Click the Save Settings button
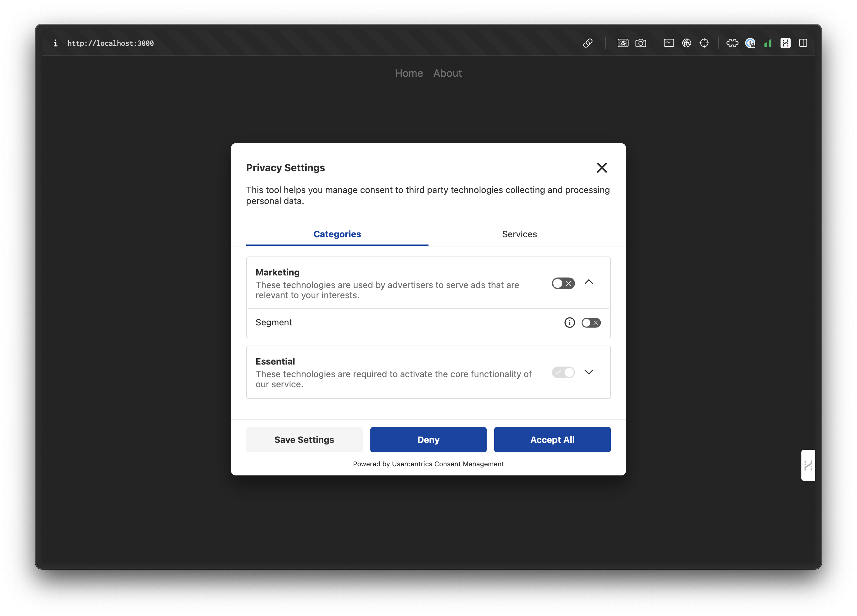 [x=303, y=439]
